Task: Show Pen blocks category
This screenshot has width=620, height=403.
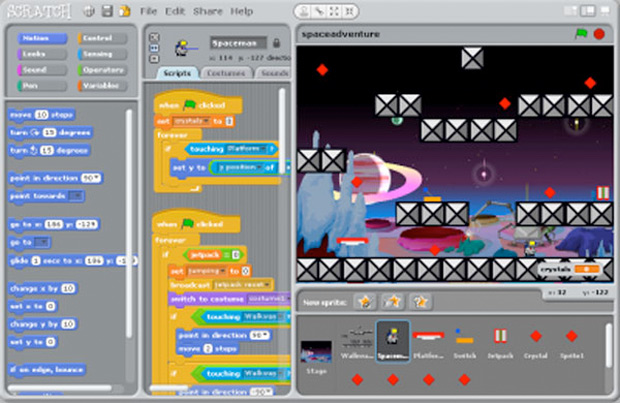Action: tap(42, 86)
